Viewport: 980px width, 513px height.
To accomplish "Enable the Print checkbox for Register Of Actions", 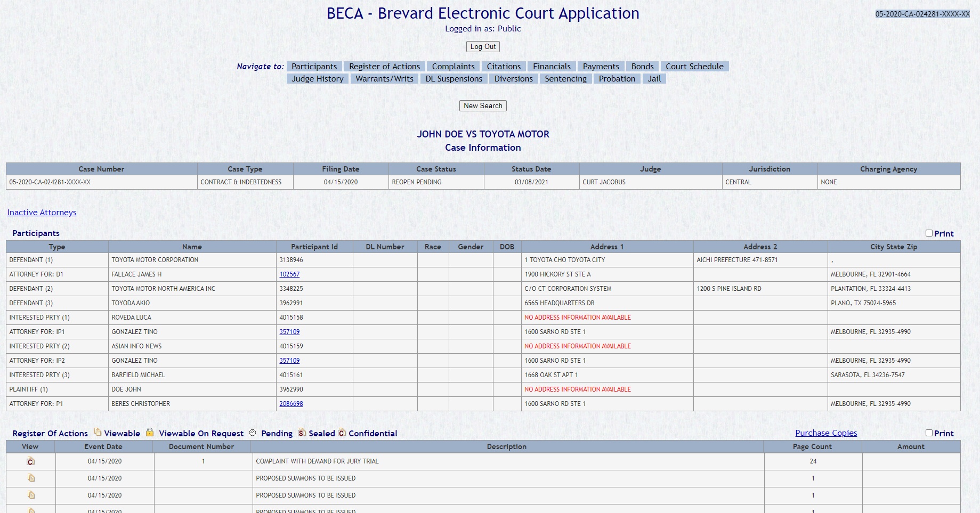I will click(929, 433).
